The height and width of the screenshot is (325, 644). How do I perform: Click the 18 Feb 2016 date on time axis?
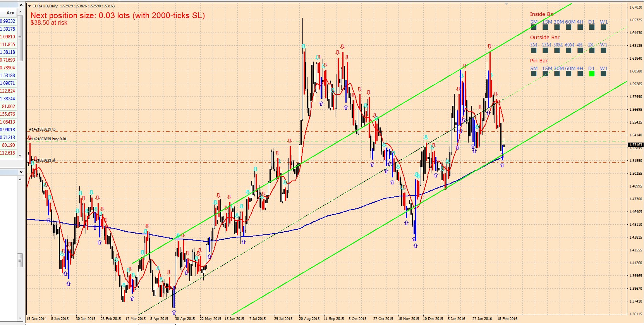click(x=507, y=319)
